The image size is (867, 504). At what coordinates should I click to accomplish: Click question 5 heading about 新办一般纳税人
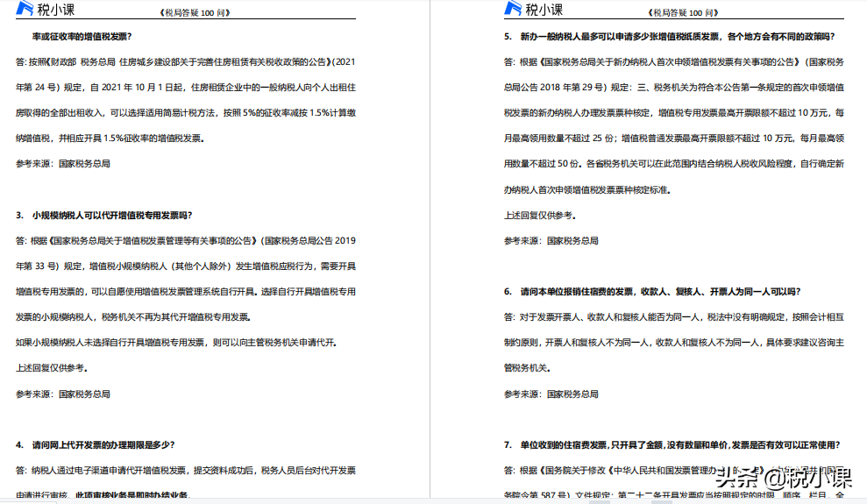[x=669, y=37]
